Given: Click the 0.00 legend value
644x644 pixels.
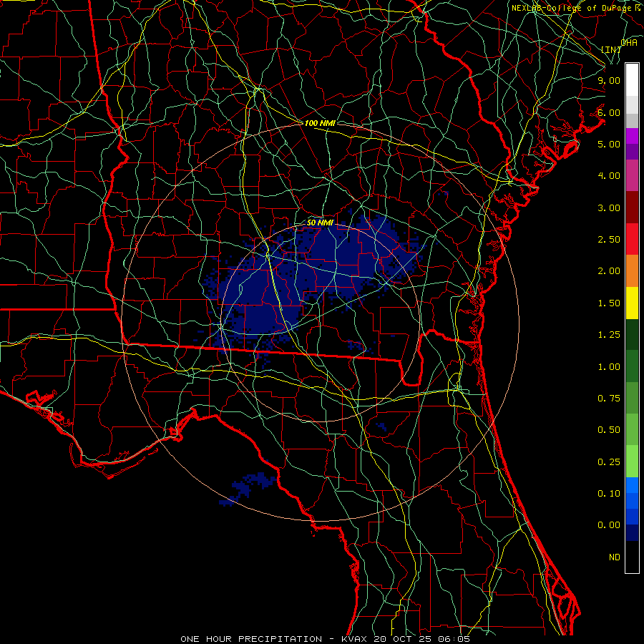Looking at the screenshot, I should tap(609, 525).
